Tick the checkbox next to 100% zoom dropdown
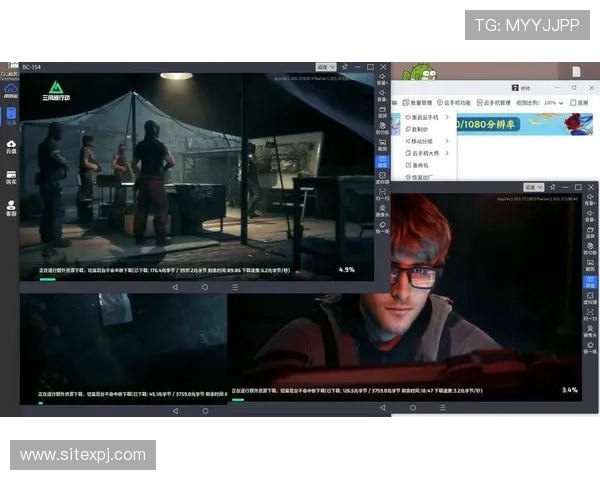This screenshot has width=600, height=480. [572, 102]
